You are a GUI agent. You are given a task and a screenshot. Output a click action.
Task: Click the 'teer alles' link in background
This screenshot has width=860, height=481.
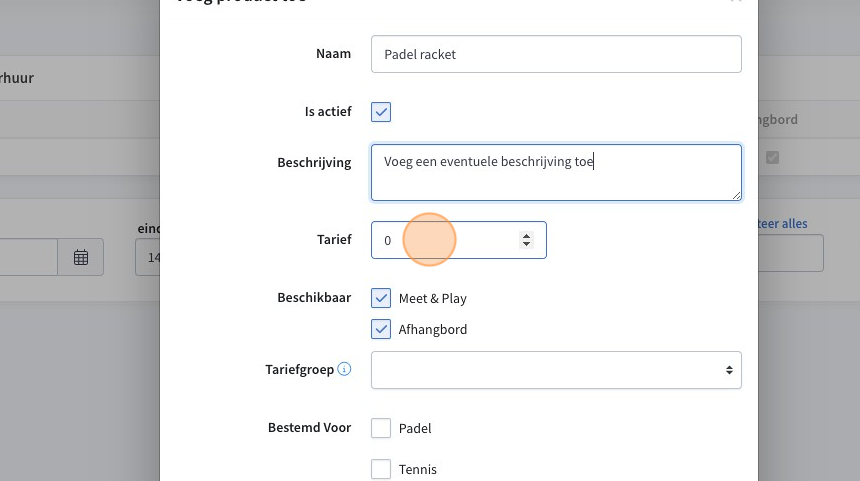tap(783, 224)
